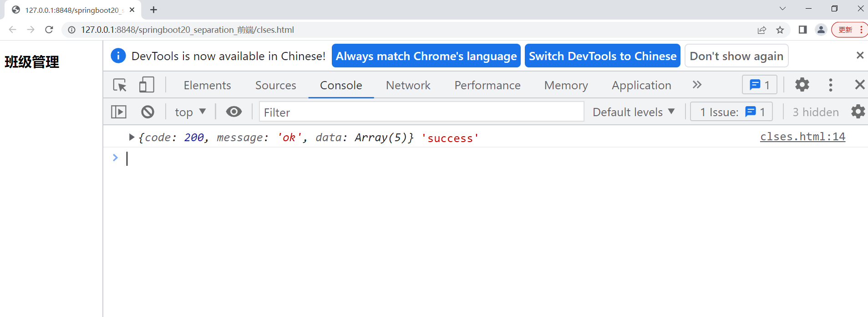
Task: Select the Console tab
Action: tap(341, 85)
